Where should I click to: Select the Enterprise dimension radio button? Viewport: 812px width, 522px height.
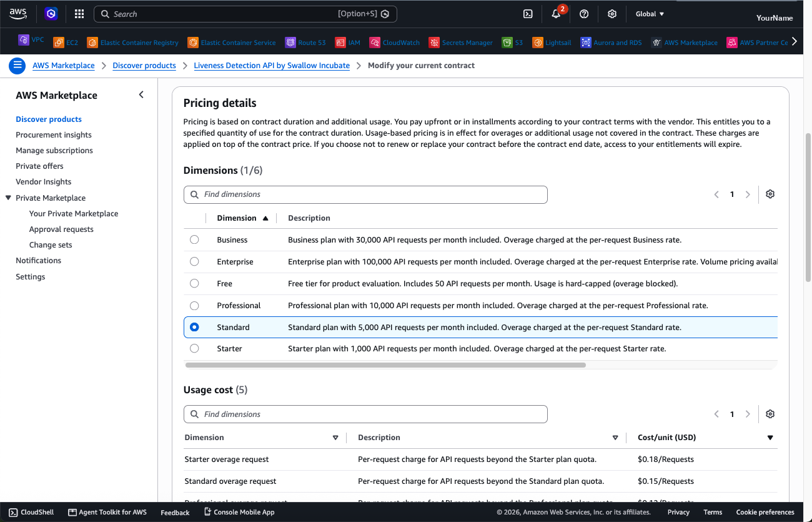tap(194, 262)
